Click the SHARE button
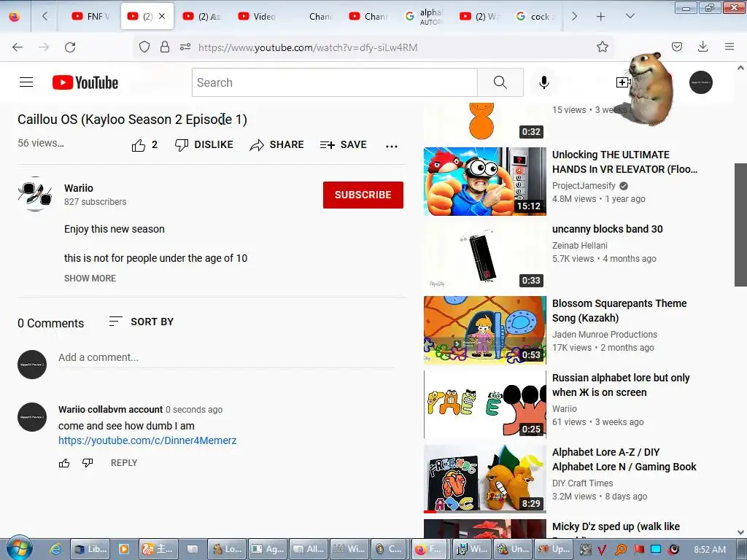747x560 pixels. point(276,145)
